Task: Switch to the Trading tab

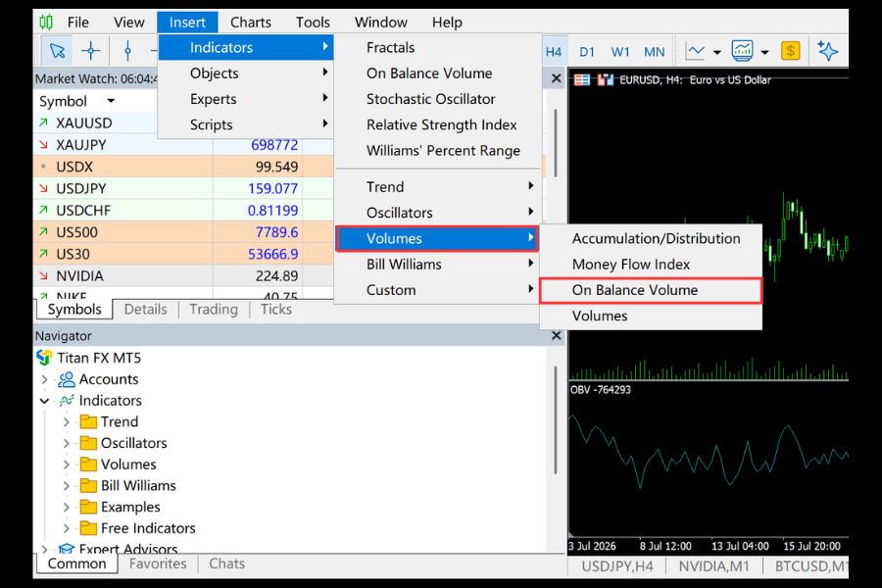Action: 214,310
